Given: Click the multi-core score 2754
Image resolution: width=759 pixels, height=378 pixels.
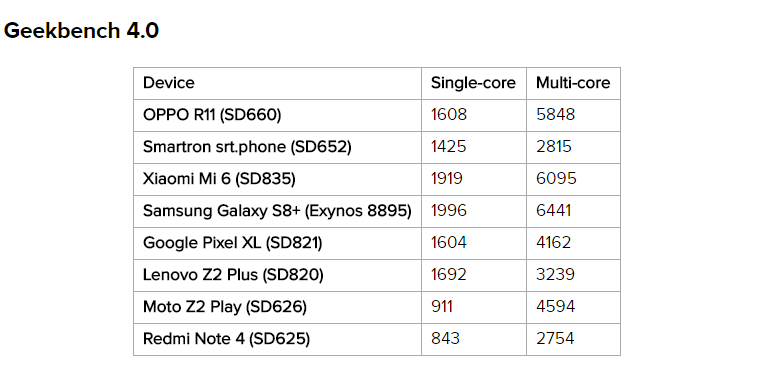Looking at the screenshot, I should pos(555,338).
